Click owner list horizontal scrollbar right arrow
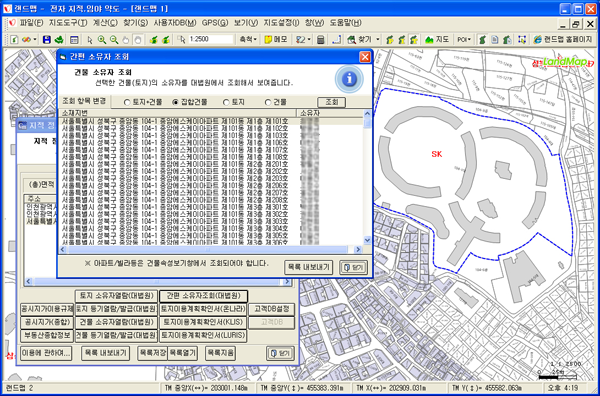The height and width of the screenshot is (396, 600). (358, 249)
